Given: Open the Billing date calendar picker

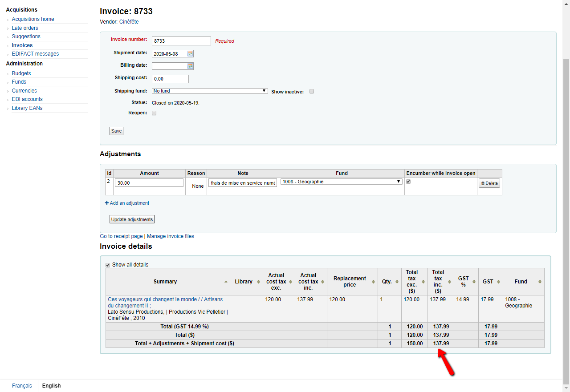Looking at the screenshot, I should click(190, 66).
